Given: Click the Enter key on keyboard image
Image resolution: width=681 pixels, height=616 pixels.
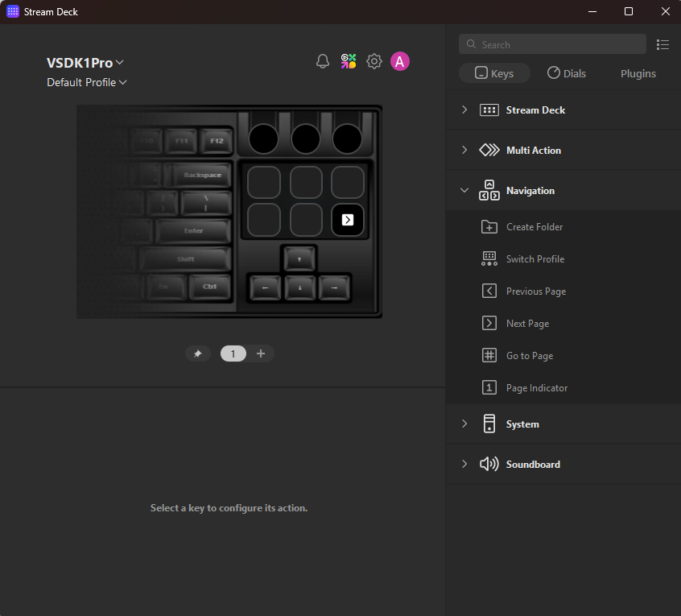Looking at the screenshot, I should (193, 230).
